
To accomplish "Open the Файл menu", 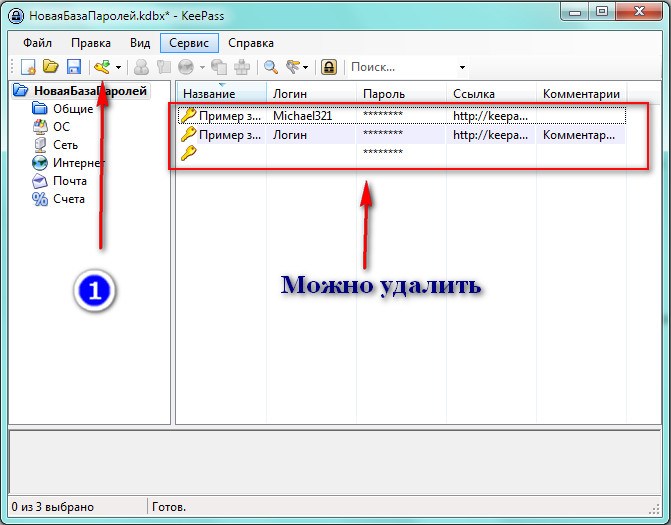I will click(x=37, y=43).
